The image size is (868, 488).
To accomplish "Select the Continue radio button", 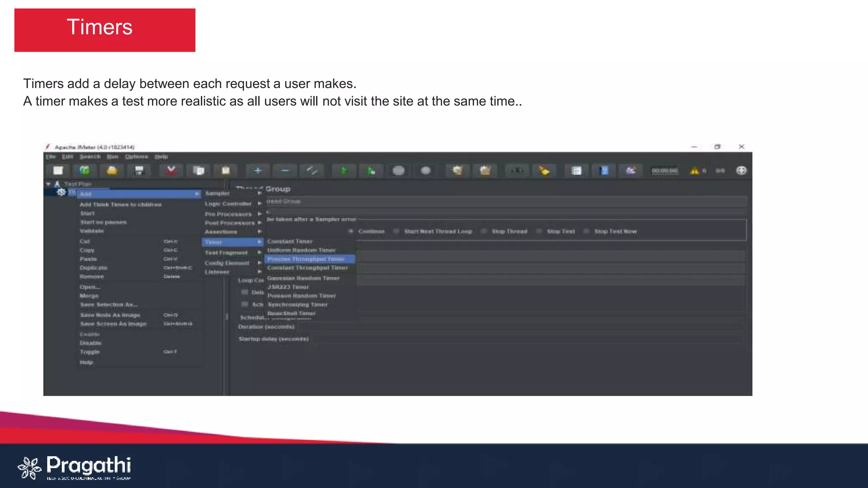I will [351, 231].
